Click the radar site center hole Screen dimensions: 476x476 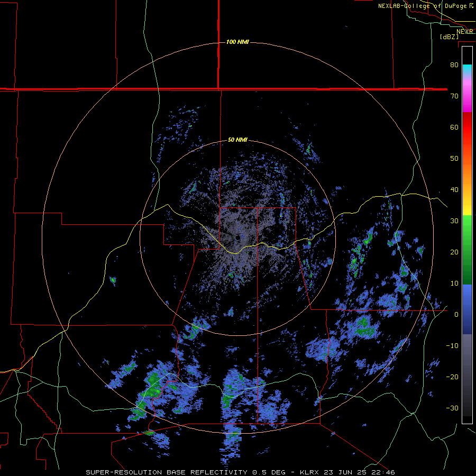pyautogui.click(x=237, y=237)
